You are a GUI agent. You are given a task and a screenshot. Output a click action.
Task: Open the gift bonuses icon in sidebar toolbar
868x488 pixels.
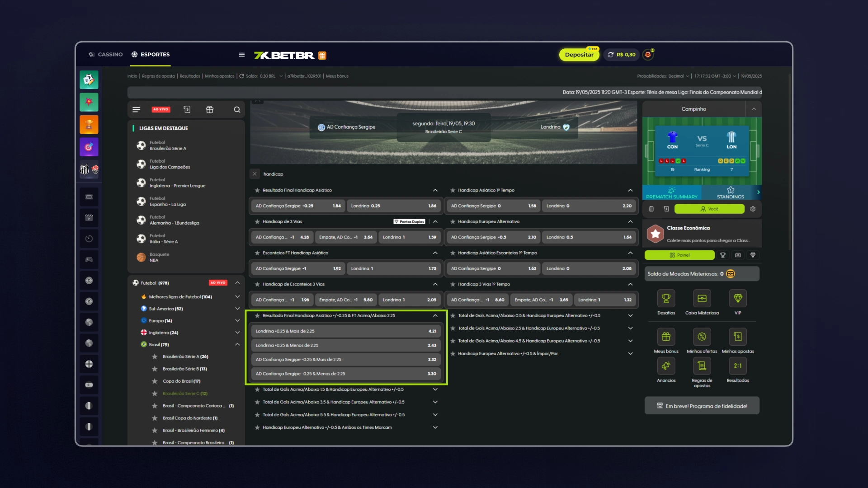pyautogui.click(x=210, y=110)
